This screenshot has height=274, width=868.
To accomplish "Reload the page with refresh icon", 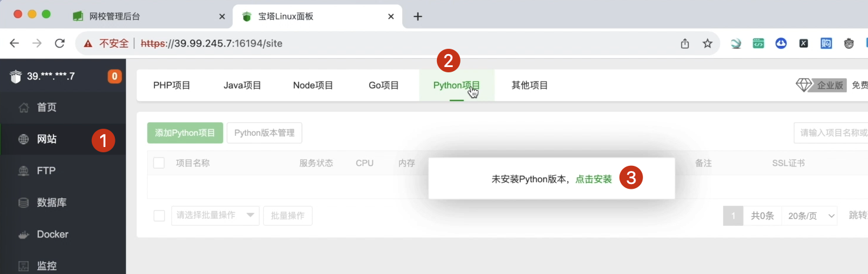I will point(59,43).
